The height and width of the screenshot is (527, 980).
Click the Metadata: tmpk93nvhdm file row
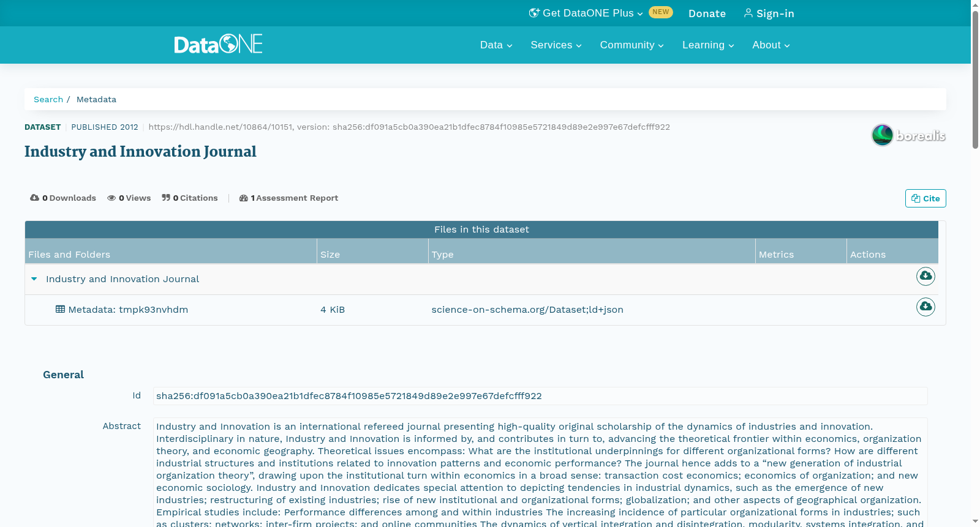pyautogui.click(x=481, y=310)
